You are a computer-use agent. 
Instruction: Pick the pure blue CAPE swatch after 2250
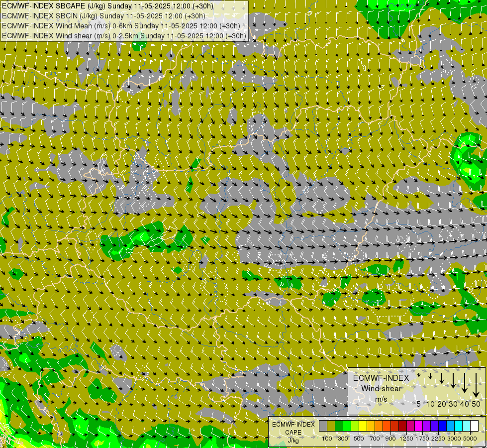click(x=443, y=426)
